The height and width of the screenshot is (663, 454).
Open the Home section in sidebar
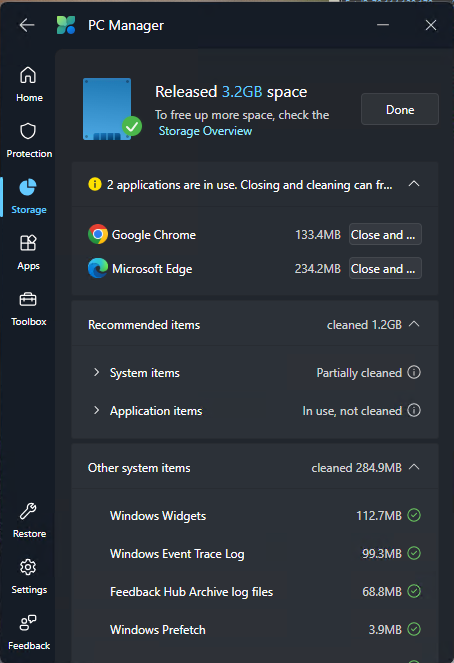coord(28,84)
